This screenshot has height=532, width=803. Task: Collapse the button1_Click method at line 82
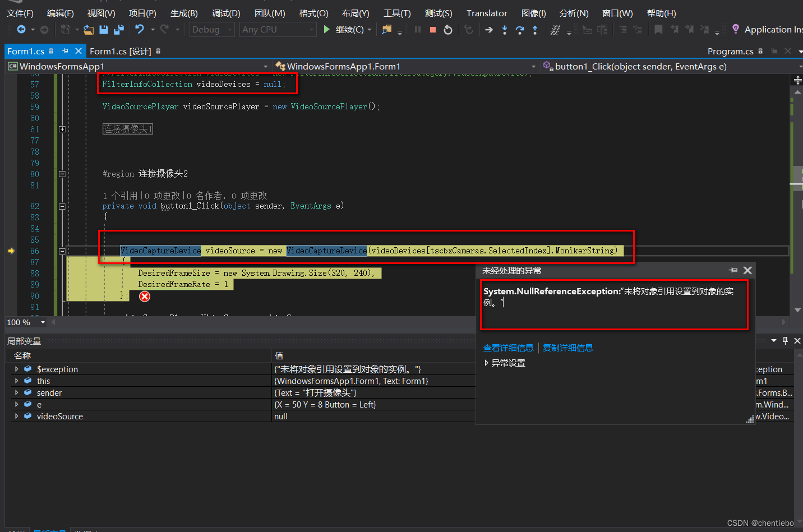click(62, 206)
